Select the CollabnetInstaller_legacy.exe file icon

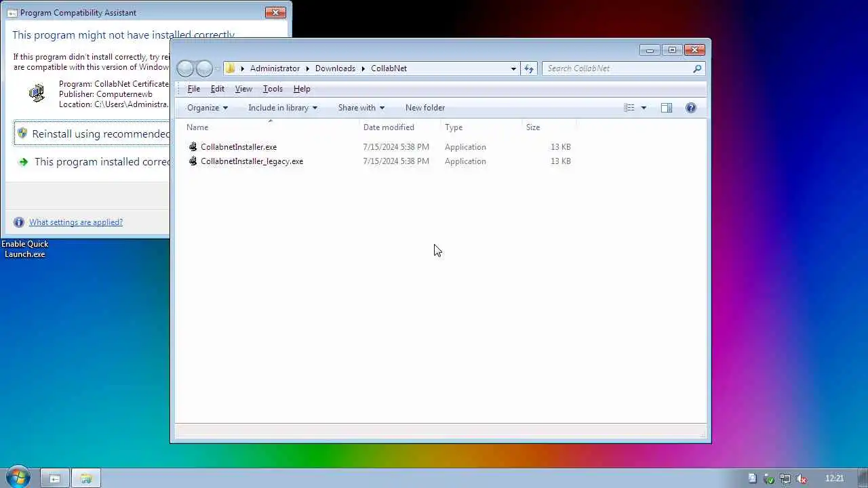coord(193,161)
